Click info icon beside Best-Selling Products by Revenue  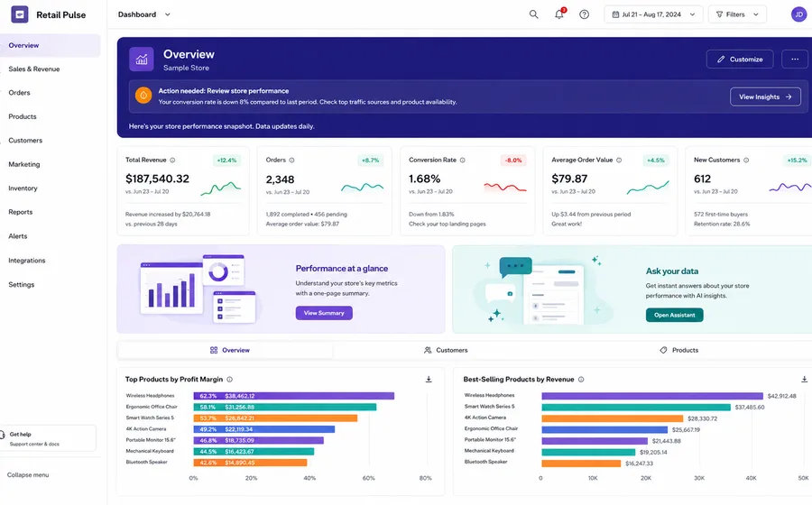(x=581, y=380)
